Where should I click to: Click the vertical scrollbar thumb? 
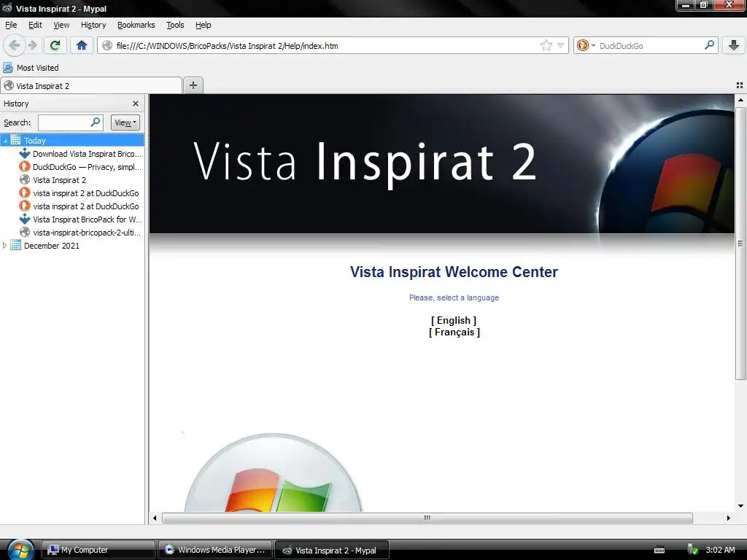click(x=740, y=244)
